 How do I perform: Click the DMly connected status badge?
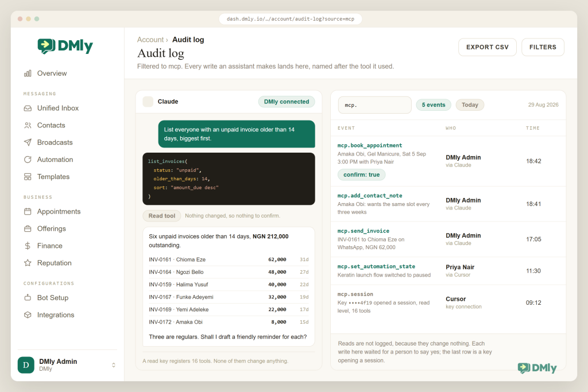pos(287,102)
